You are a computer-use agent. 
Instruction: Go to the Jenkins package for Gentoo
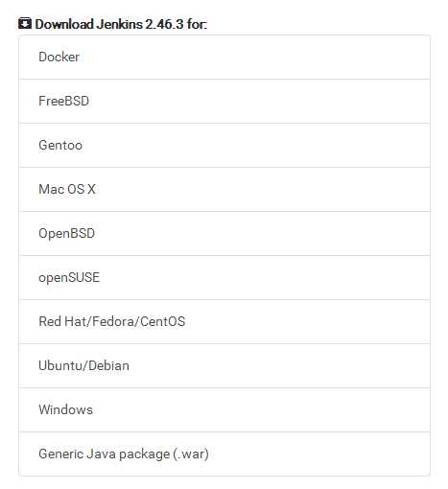point(224,146)
